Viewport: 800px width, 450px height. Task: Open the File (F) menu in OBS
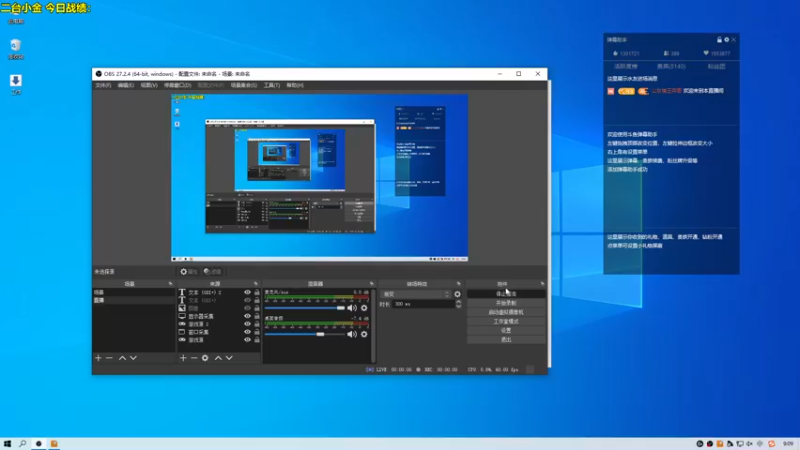click(103, 85)
